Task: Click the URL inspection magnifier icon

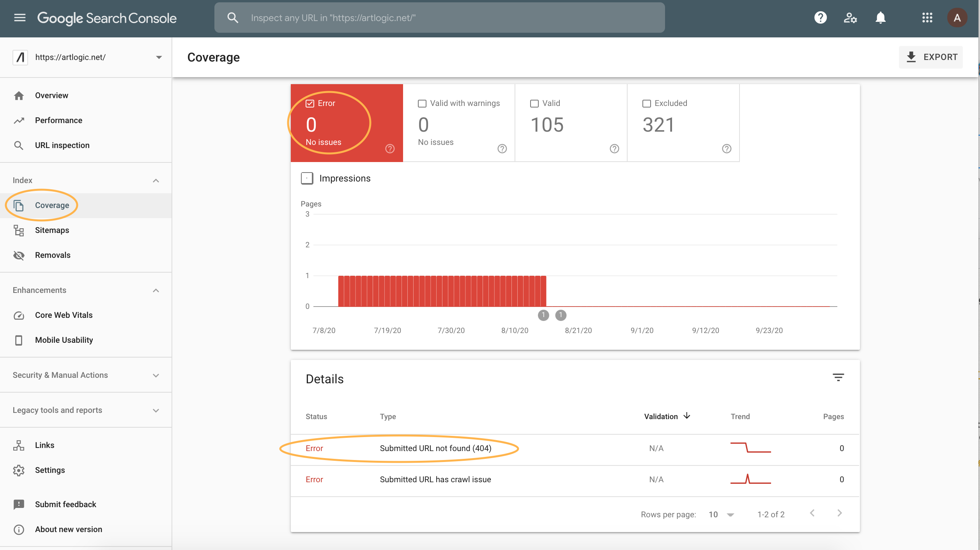Action: pos(19,146)
